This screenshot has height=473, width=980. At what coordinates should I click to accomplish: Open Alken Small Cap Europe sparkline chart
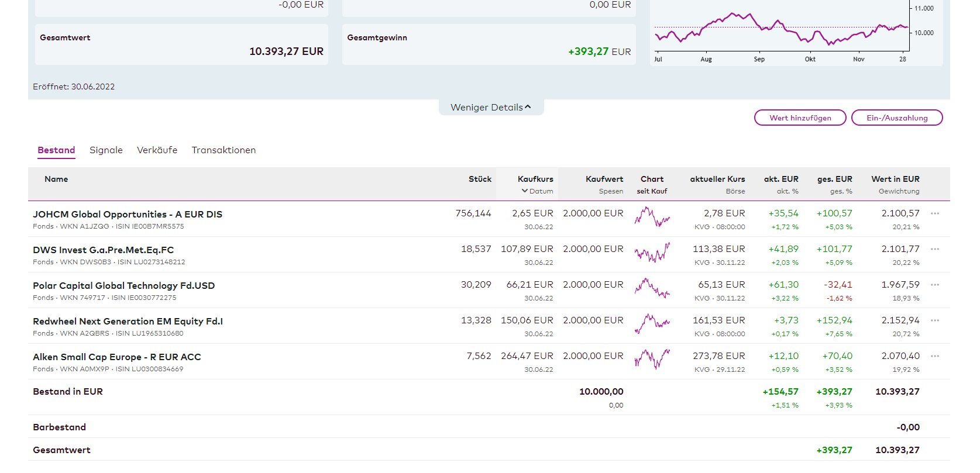click(652, 359)
